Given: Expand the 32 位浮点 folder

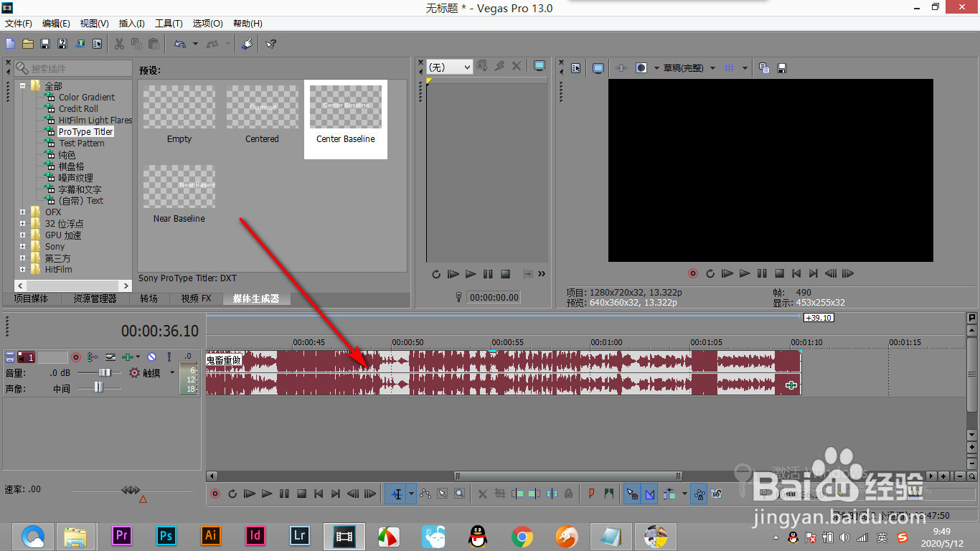Looking at the screenshot, I should tap(23, 224).
